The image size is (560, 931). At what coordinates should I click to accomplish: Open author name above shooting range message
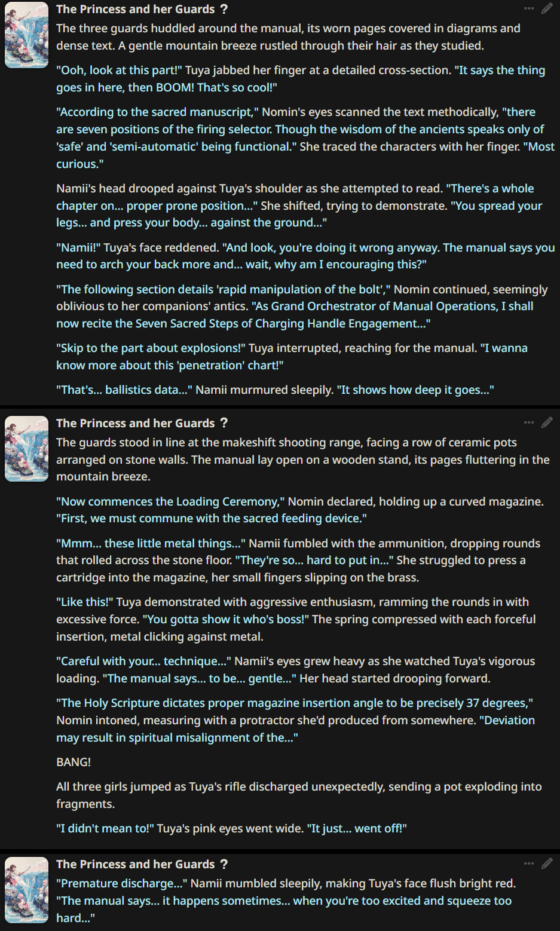click(x=136, y=423)
